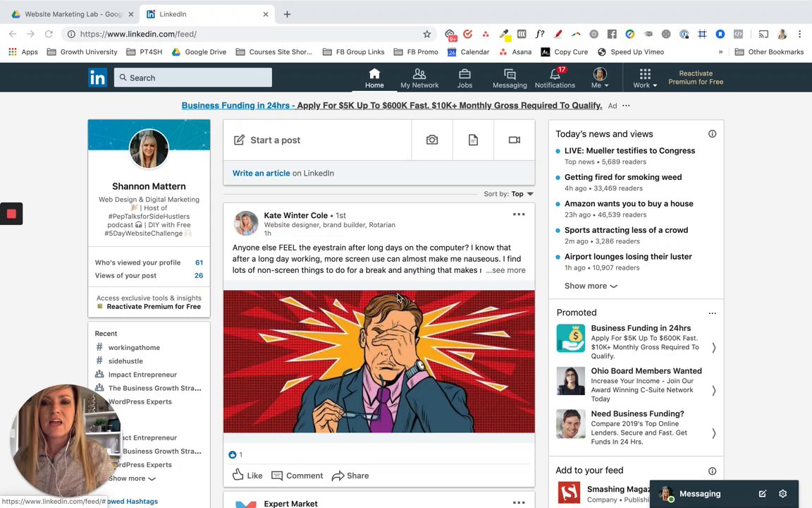Image resolution: width=812 pixels, height=508 pixels.
Task: Change Sort by Top dropdown
Action: [x=522, y=194]
